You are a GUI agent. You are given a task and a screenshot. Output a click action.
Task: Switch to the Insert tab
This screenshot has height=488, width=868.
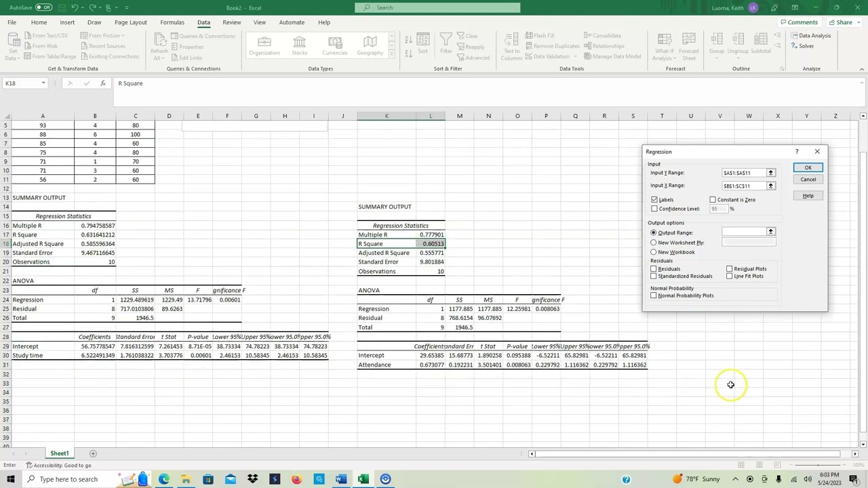67,22
